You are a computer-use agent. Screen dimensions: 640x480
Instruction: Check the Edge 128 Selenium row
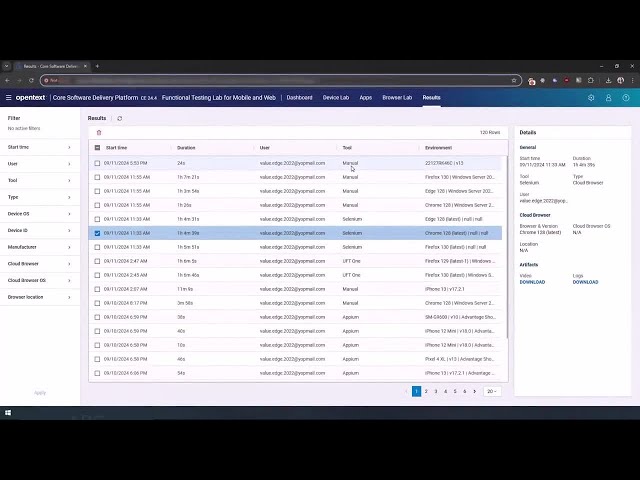point(97,219)
